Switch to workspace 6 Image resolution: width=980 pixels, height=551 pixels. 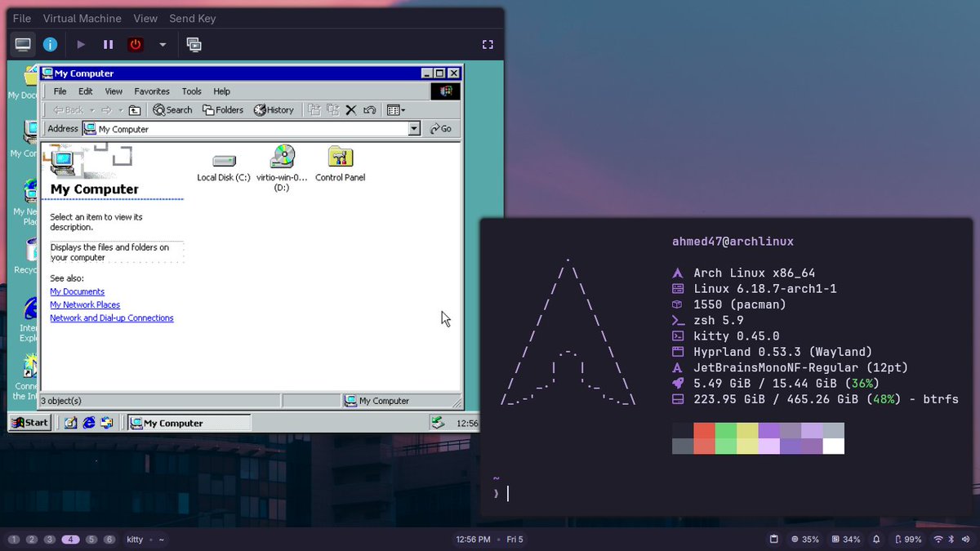[x=109, y=540]
